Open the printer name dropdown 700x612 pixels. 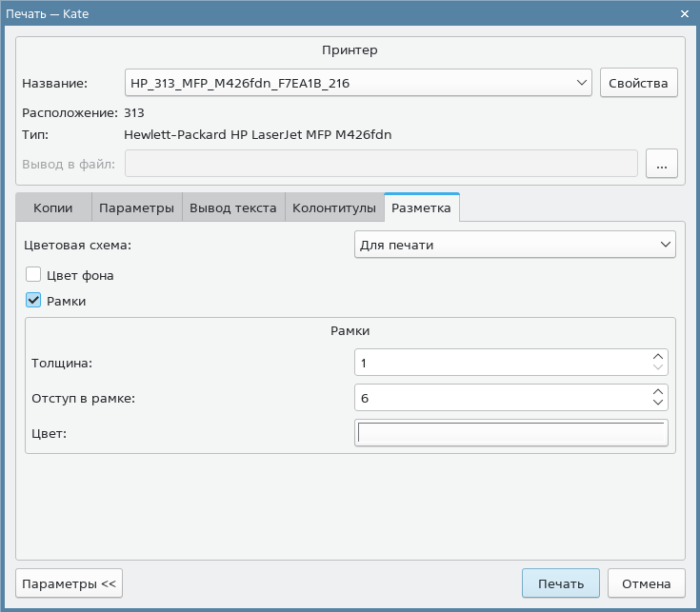[358, 83]
